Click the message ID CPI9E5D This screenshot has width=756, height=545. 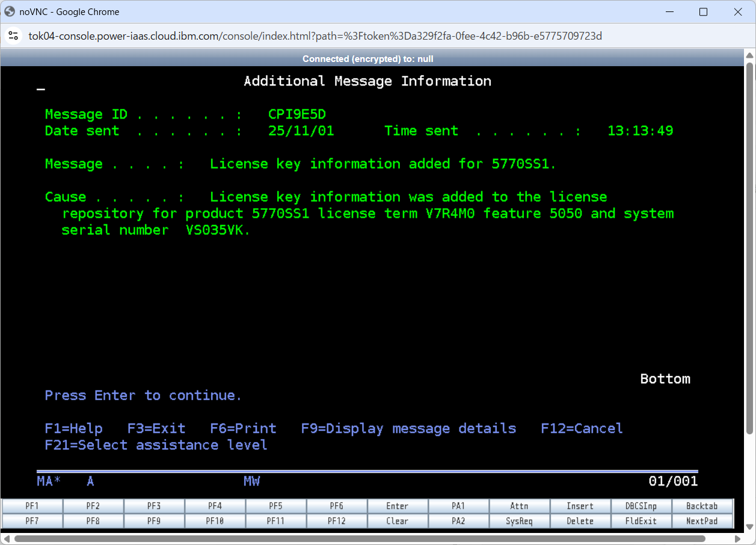tap(297, 114)
